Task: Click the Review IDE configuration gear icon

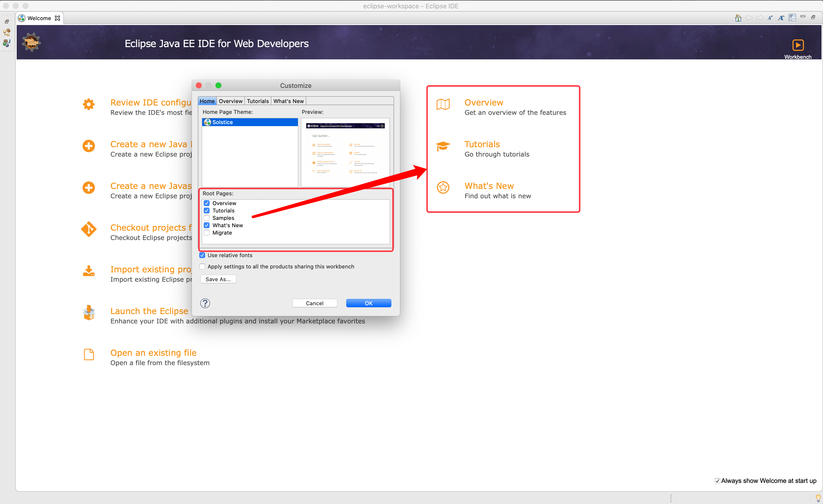Action: 89,105
